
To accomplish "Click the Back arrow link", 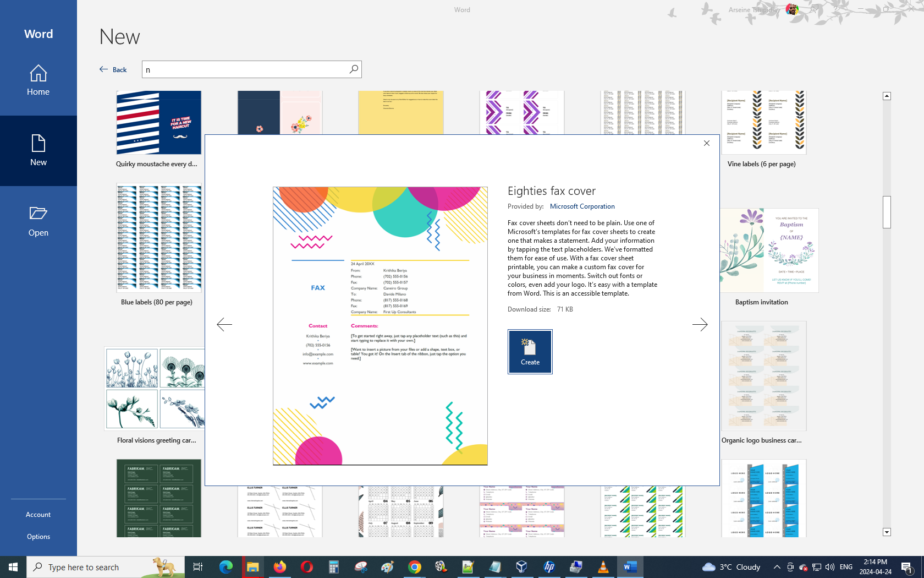I will 113,69.
